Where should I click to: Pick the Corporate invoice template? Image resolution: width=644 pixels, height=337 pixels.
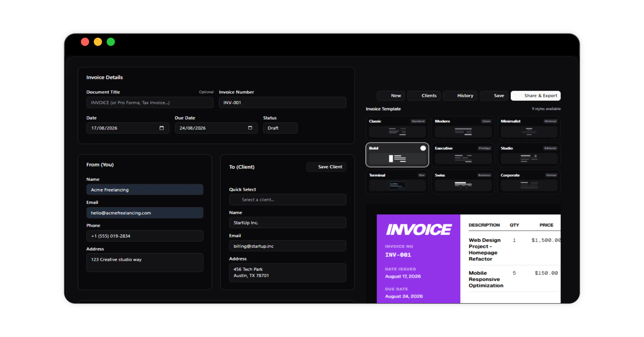pyautogui.click(x=529, y=182)
